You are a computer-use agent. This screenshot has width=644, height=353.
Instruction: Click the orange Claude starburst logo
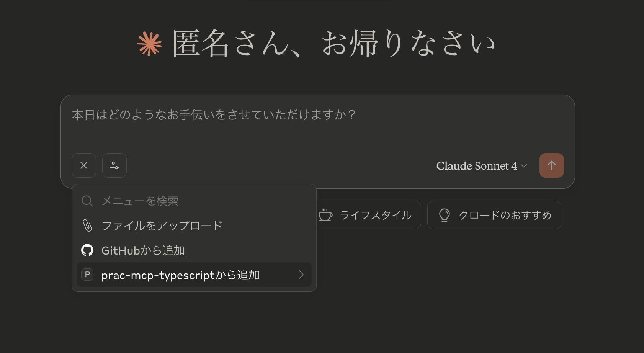(149, 44)
